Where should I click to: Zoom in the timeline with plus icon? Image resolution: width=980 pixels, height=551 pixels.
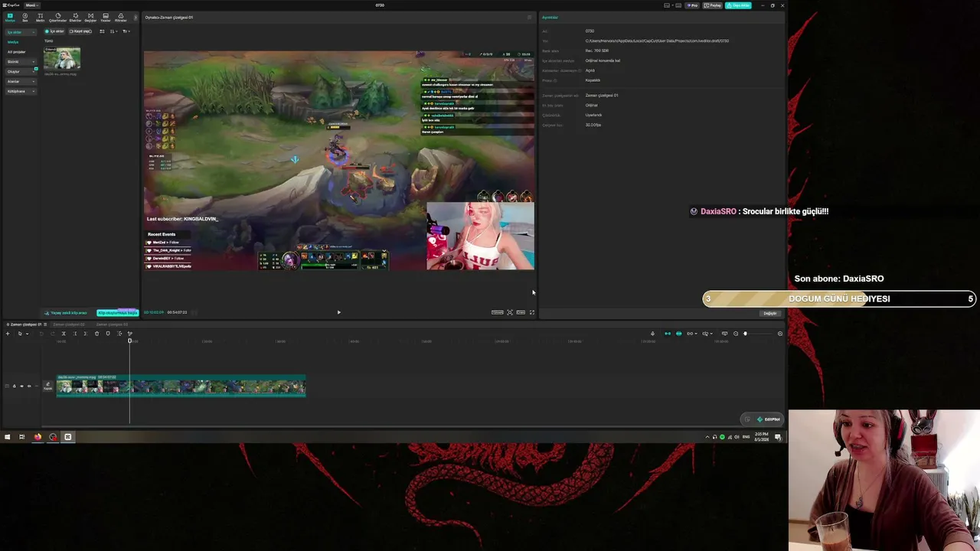coord(780,334)
